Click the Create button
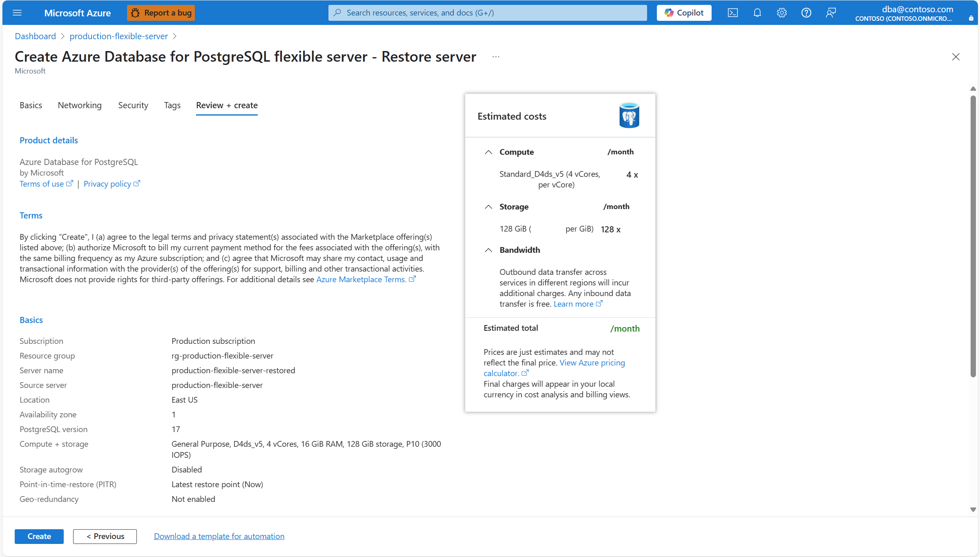This screenshot has width=980, height=557. click(39, 536)
